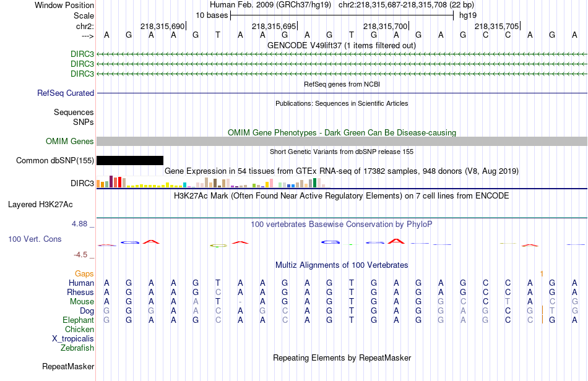Click the chr2:218,315,687-218,315,708 (22 bp) position text
The width and height of the screenshot is (588, 381).
click(406, 5)
